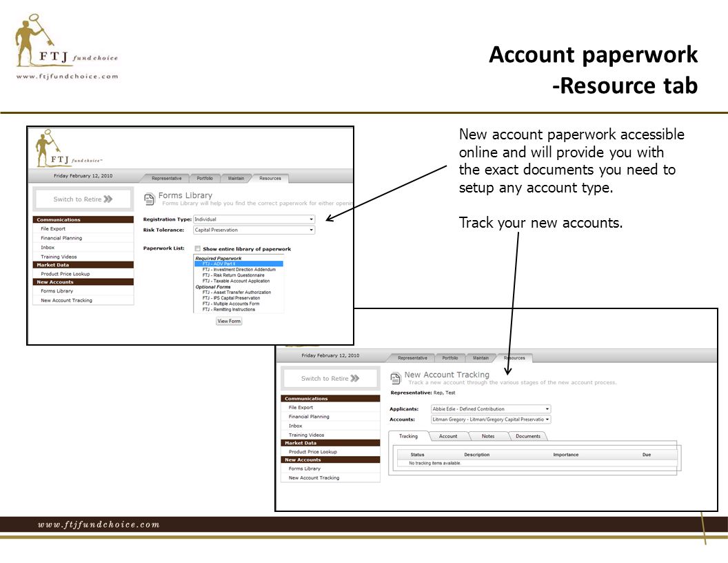This screenshot has height=563, width=728.
Task: Open the Registration Type dropdown
Action: click(254, 219)
